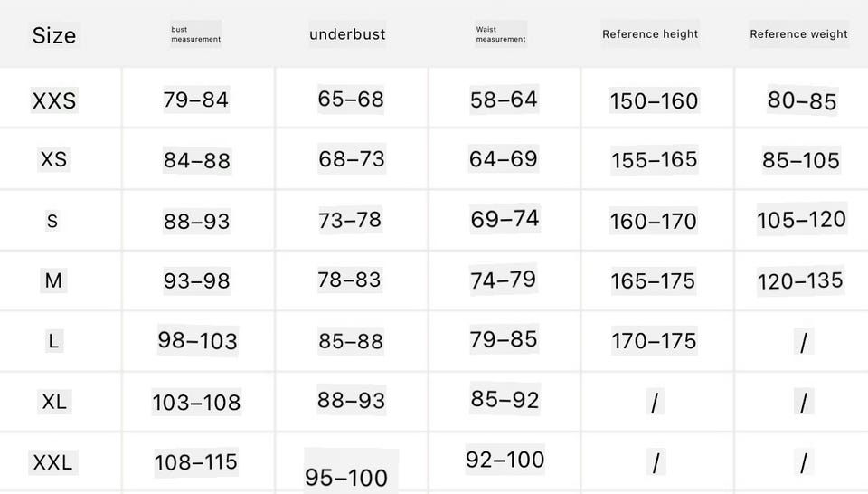The height and width of the screenshot is (494, 868).
Task: Select the 73–78 underbust cell
Action: point(350,221)
